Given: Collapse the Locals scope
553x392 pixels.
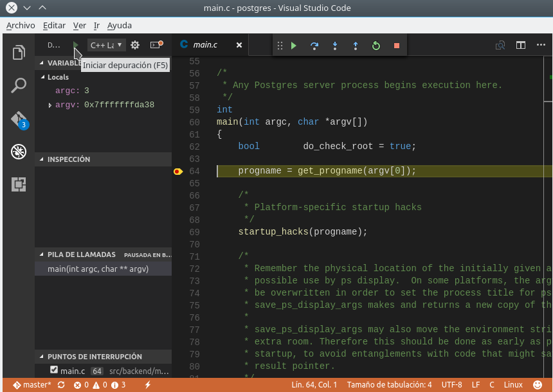Looking at the screenshot, I should click(42, 77).
